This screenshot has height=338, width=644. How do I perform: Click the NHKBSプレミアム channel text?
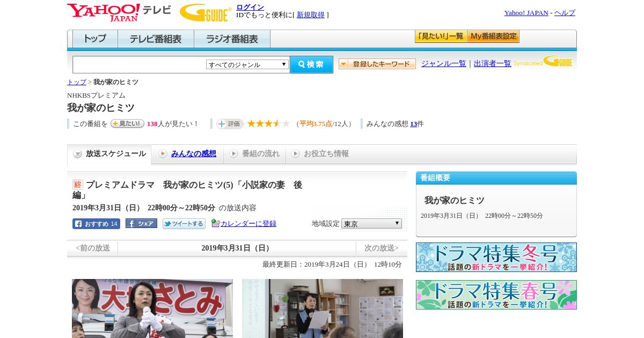point(96,95)
